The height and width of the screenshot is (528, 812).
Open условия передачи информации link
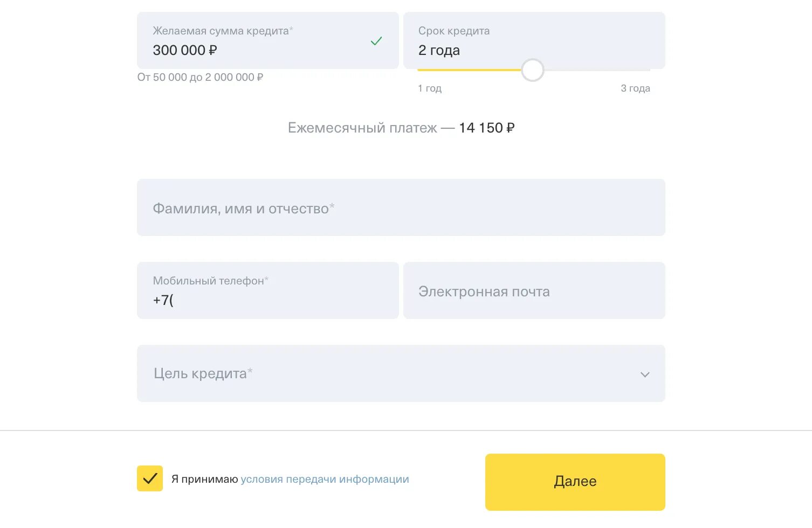[x=325, y=479]
